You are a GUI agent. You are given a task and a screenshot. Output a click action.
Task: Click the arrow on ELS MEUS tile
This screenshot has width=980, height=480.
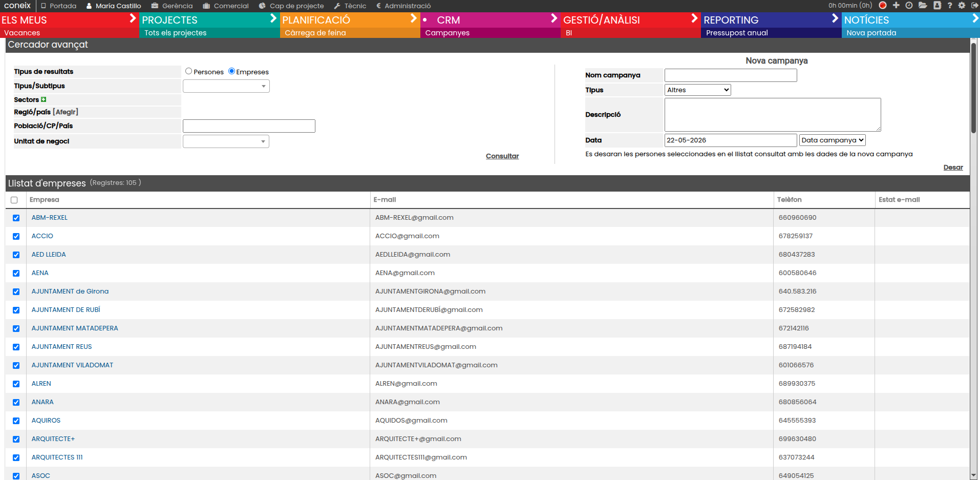(x=133, y=19)
